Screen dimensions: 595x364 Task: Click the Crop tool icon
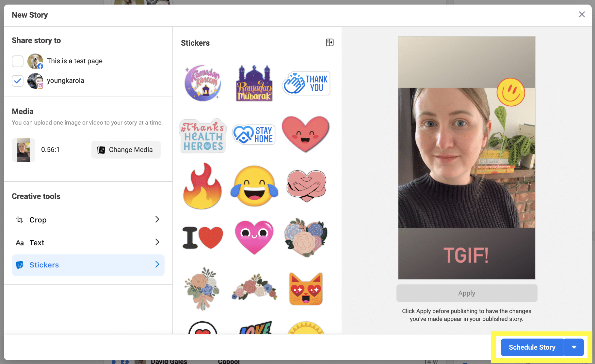click(x=20, y=220)
